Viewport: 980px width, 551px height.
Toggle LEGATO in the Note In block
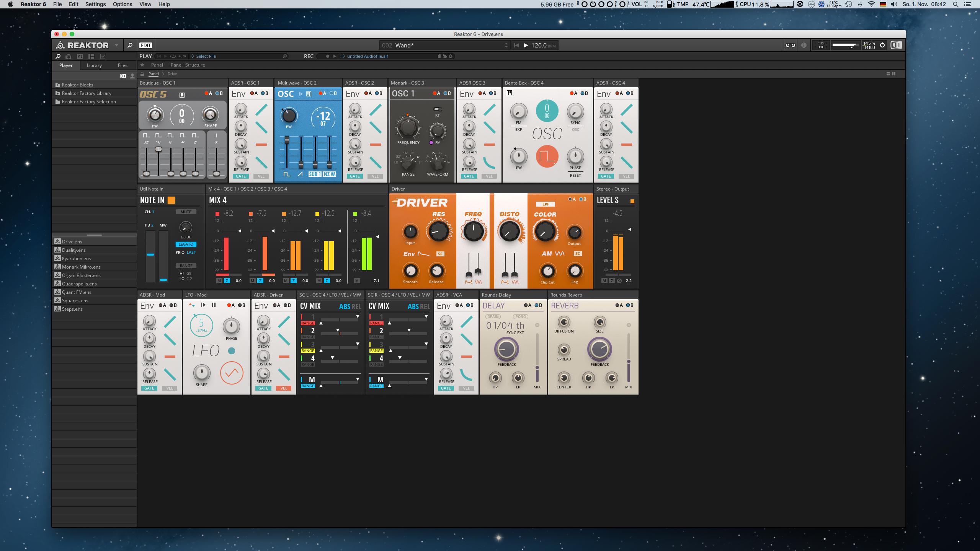click(x=186, y=244)
